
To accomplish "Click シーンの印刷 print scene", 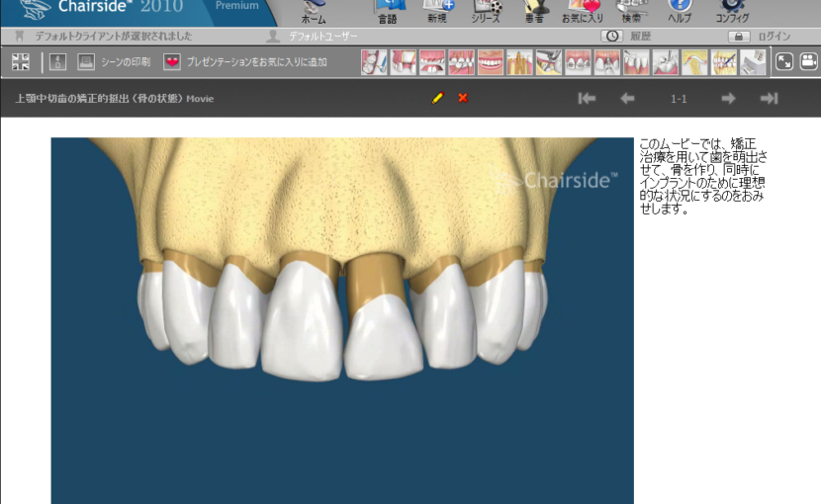I will pyautogui.click(x=115, y=62).
